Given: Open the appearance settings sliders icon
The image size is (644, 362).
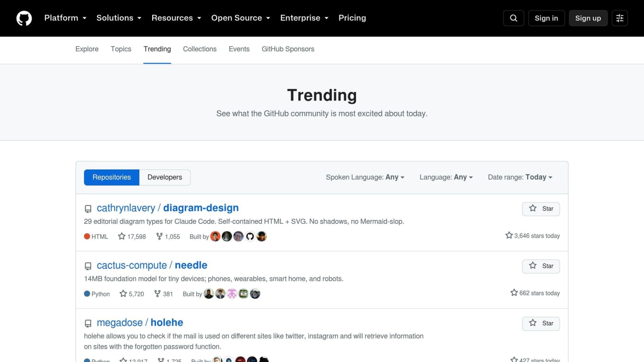Looking at the screenshot, I should [x=620, y=18].
